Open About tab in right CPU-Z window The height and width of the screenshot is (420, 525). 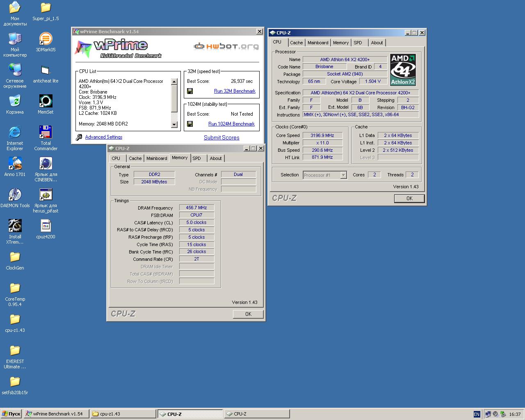pos(377,43)
